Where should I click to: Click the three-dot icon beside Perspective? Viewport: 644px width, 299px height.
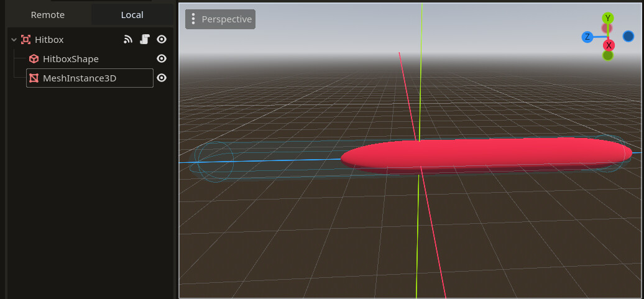click(x=193, y=19)
